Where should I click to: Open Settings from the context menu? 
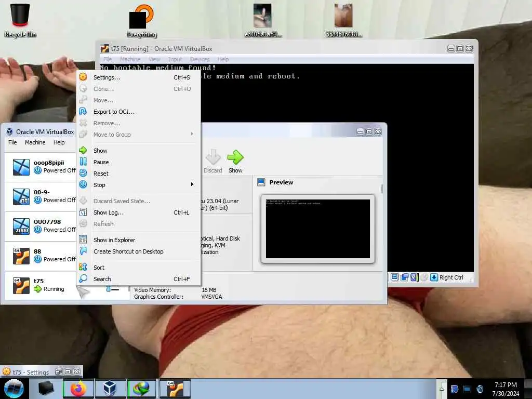pyautogui.click(x=139, y=77)
